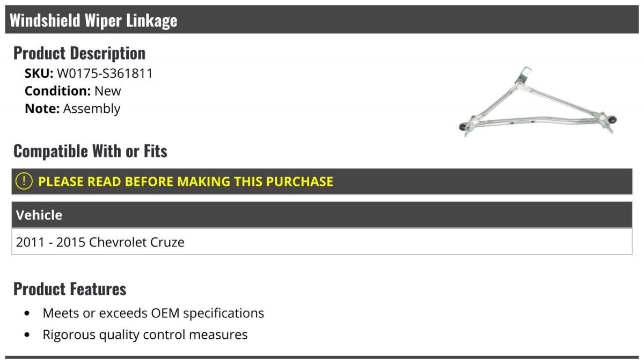Click the word New beside Condition

(108, 91)
